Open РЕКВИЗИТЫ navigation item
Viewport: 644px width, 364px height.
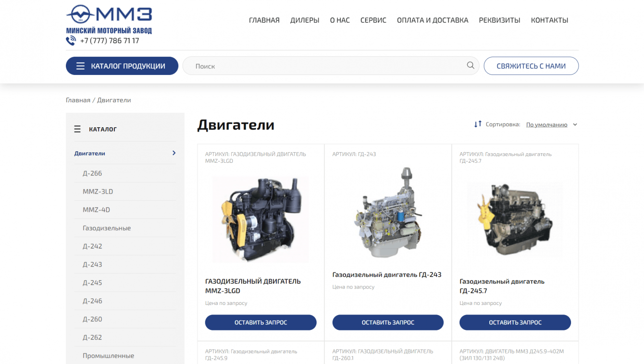tap(500, 20)
